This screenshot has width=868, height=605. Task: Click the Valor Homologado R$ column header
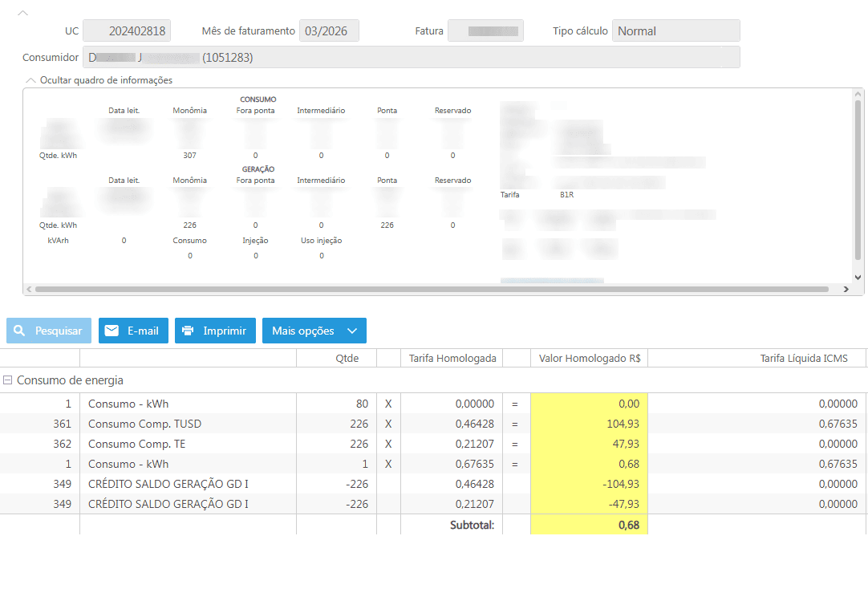pyautogui.click(x=588, y=359)
